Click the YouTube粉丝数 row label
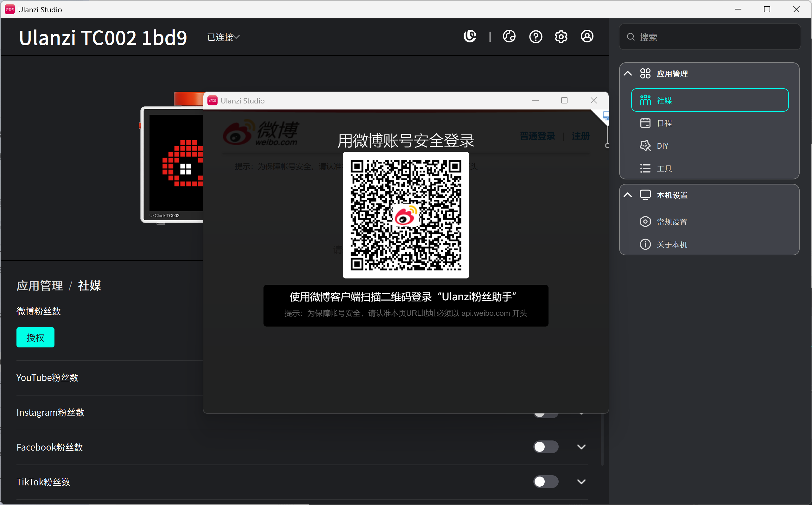Screen dimensions: 812x505 pyautogui.click(x=48, y=377)
